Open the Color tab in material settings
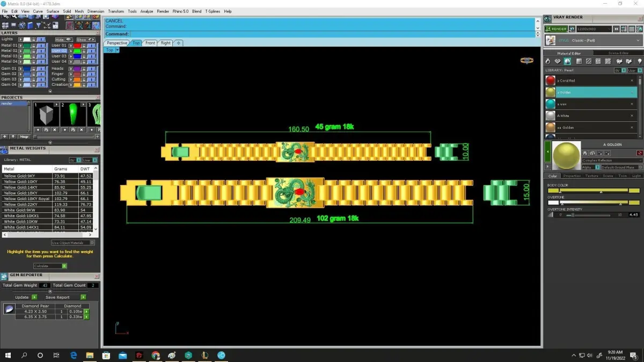This screenshot has height=362, width=644. coord(553,176)
